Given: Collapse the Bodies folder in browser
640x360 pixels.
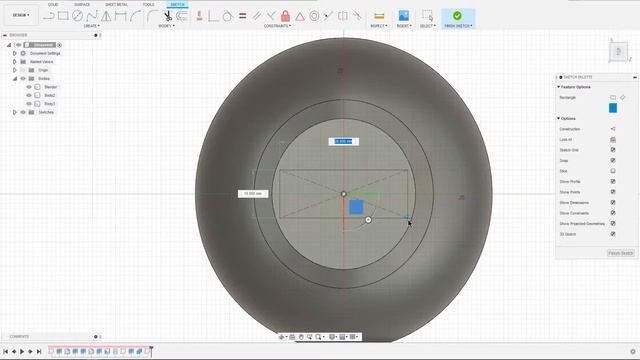Looking at the screenshot, I should pyautogui.click(x=15, y=78).
